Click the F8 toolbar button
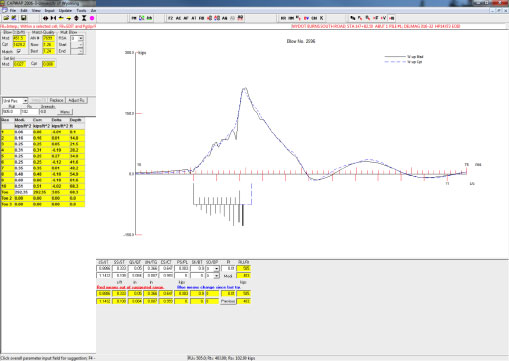 201,18
